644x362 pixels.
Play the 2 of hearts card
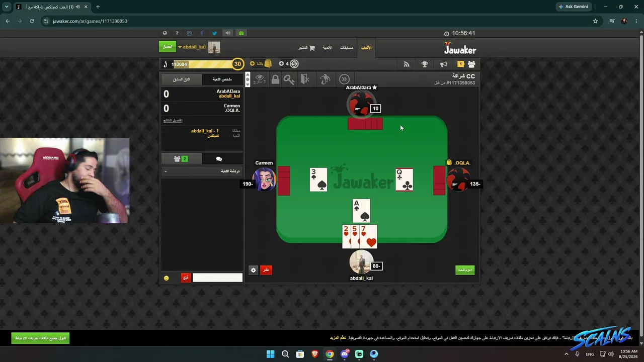[x=346, y=236]
